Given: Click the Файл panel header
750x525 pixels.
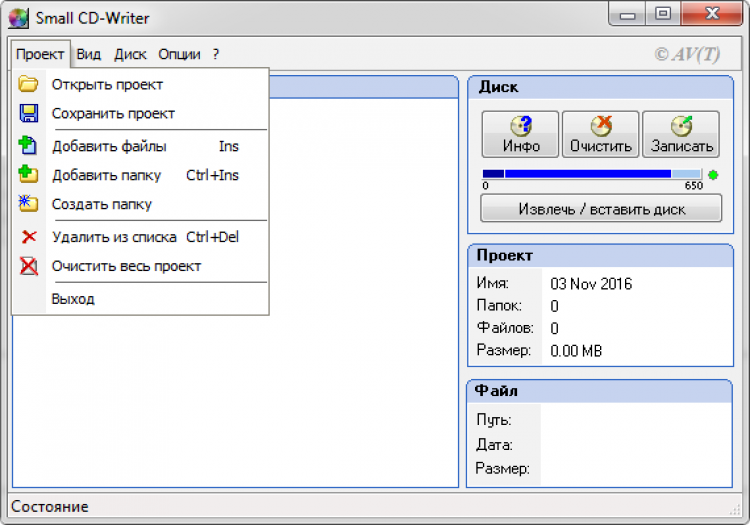Looking at the screenshot, I should pyautogui.click(x=599, y=391).
